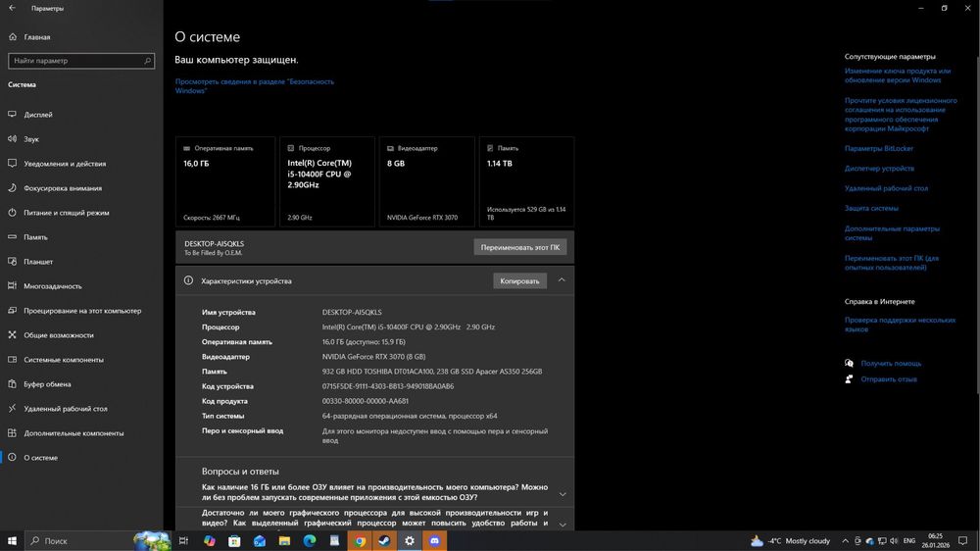Open the Mostly cloudy weather widget

tap(790, 540)
